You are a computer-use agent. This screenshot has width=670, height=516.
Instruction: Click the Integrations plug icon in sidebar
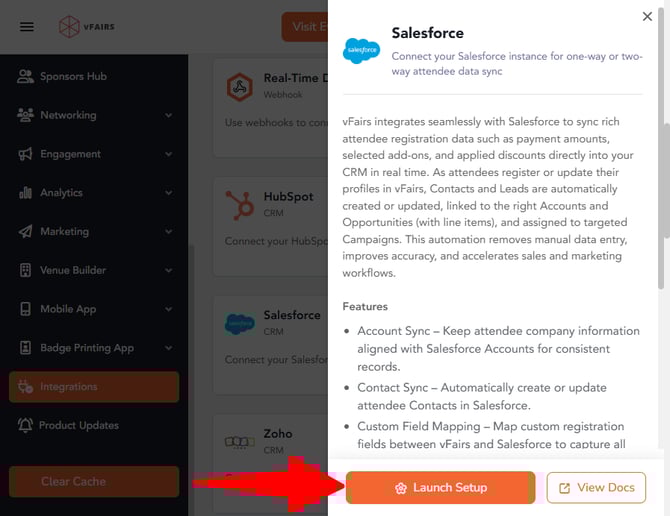click(x=26, y=387)
